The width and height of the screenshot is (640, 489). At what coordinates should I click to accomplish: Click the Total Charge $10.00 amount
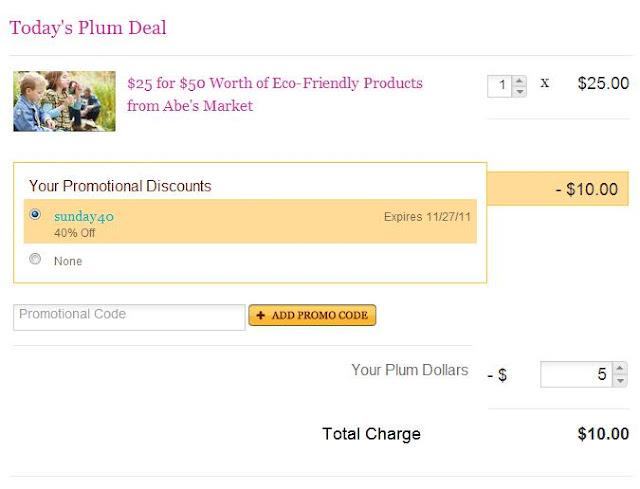(x=603, y=434)
